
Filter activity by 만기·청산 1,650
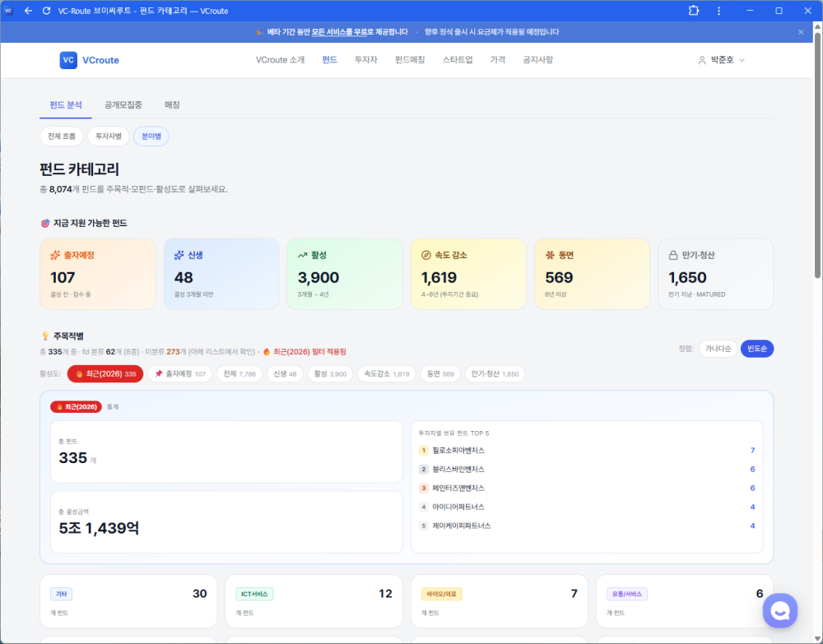tap(495, 374)
